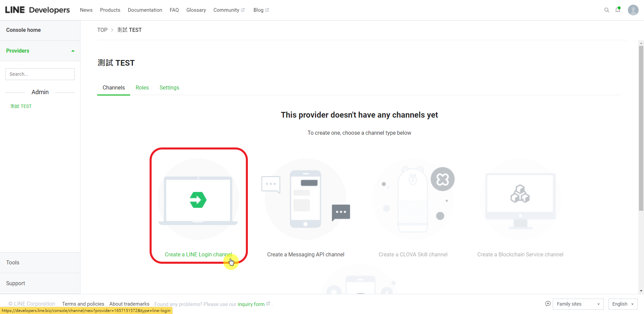The width and height of the screenshot is (644, 314).
Task: Open the notifications bell
Action: (x=618, y=10)
